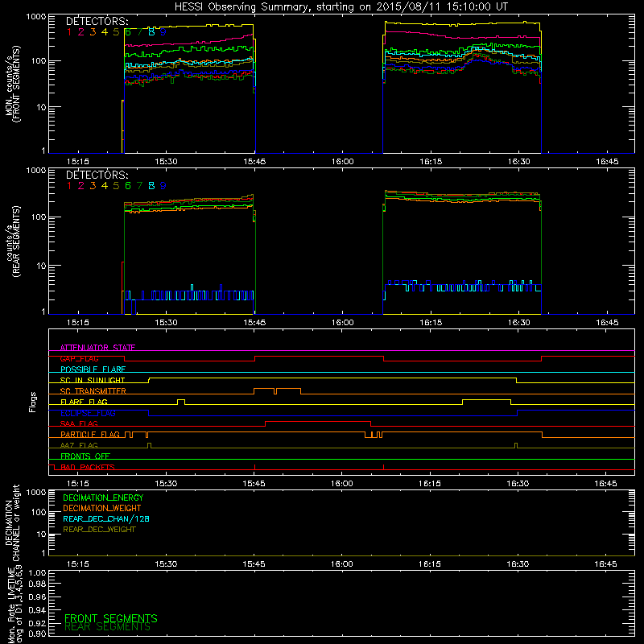Select the BAD_PACKETS flag label
The width and height of the screenshot is (644, 644).
point(88,467)
